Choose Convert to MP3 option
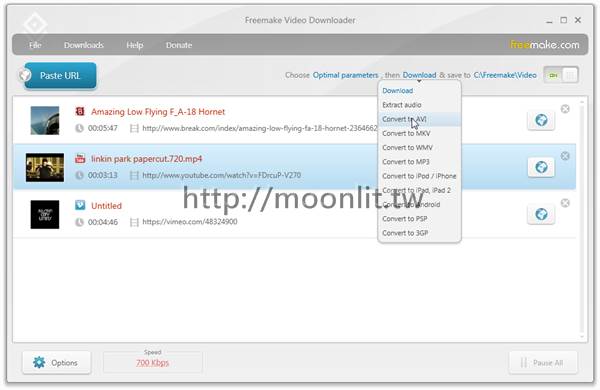Screen dimensions: 600x390 point(406,162)
